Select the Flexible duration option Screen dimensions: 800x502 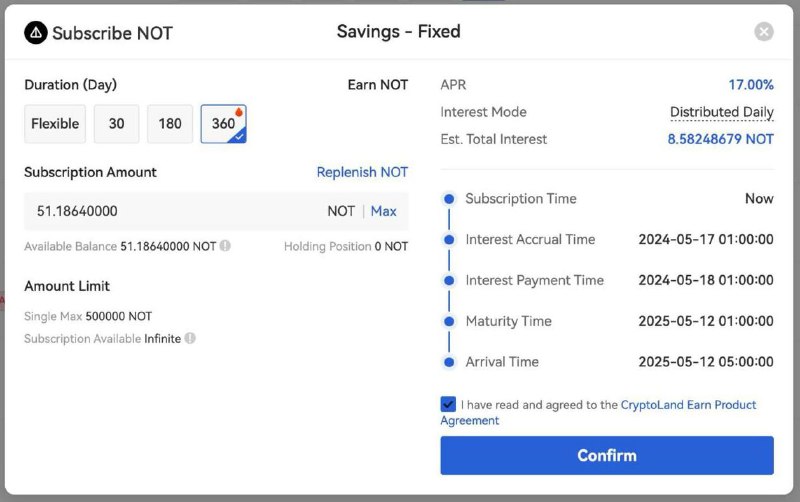pyautogui.click(x=55, y=124)
